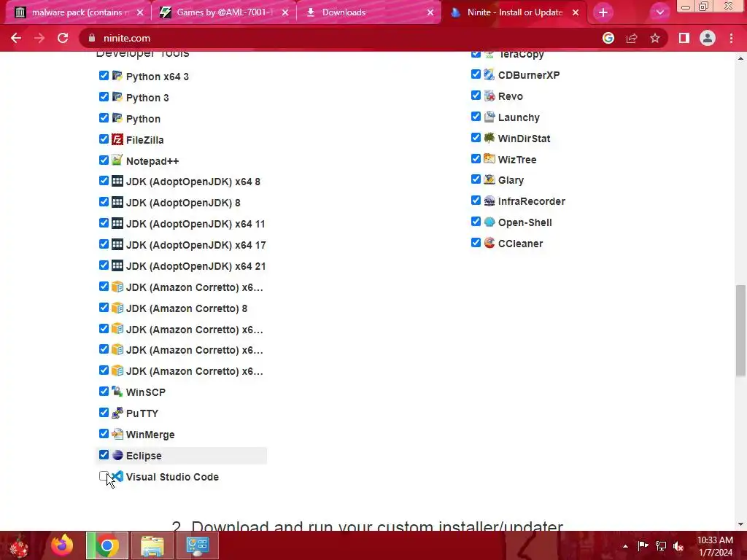747x560 pixels.
Task: Click the page vertical scrollbar thumb
Action: tap(740, 331)
